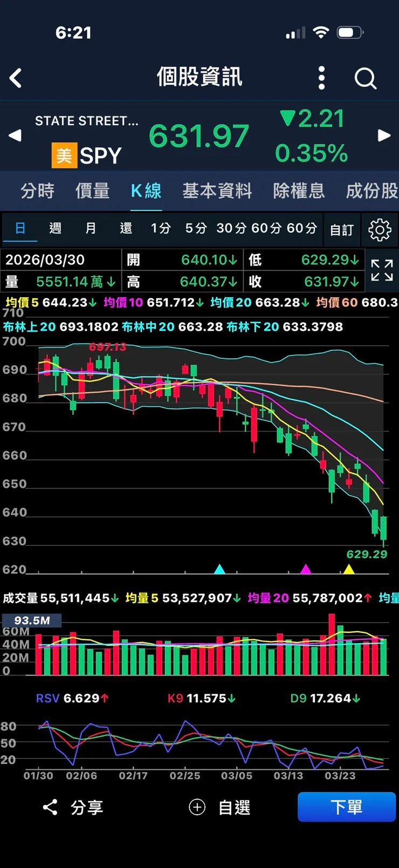The image size is (399, 868).
Task: Select the 月 monthly period
Action: tap(91, 228)
